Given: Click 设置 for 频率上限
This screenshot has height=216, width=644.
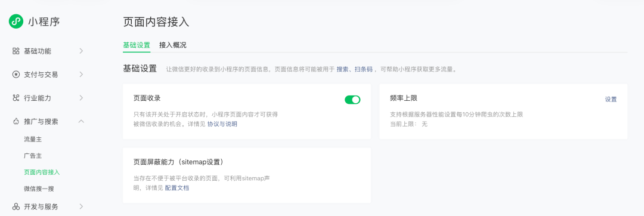Looking at the screenshot, I should click(611, 100).
